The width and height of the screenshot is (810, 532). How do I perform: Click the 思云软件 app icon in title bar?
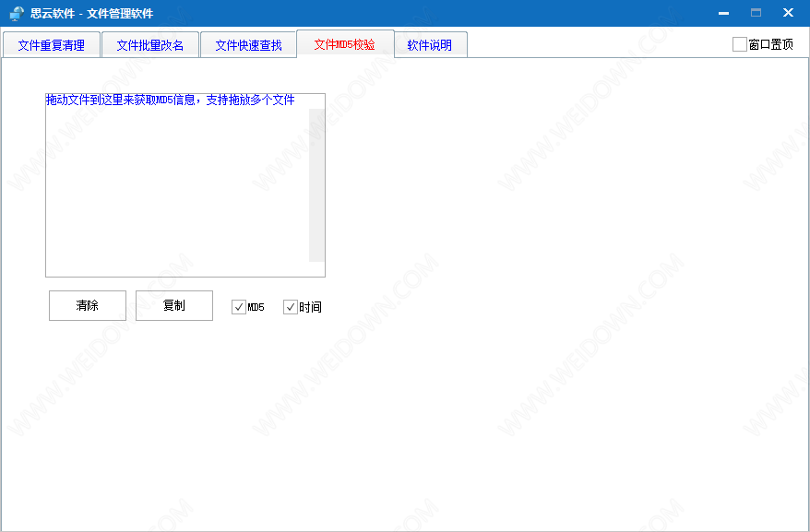(x=17, y=14)
